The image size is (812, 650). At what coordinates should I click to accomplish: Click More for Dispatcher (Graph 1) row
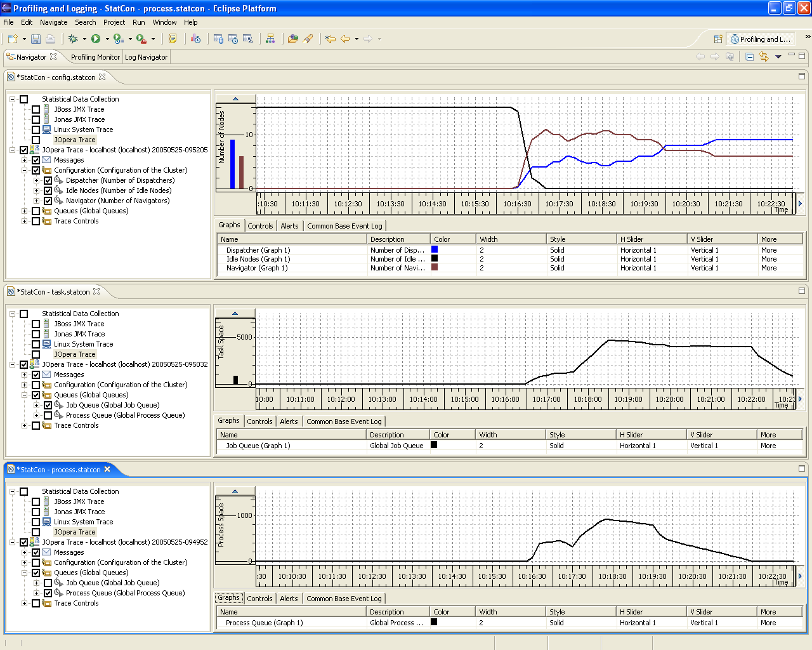point(769,250)
